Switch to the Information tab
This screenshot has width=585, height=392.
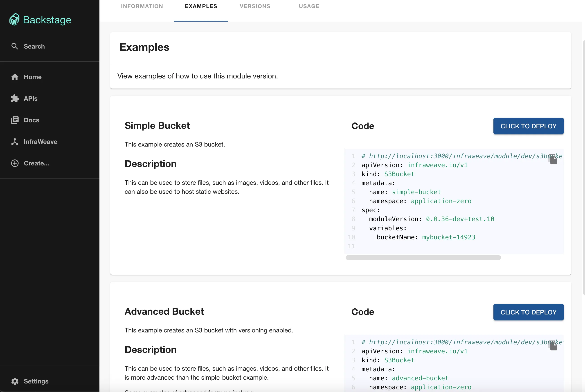point(142,6)
